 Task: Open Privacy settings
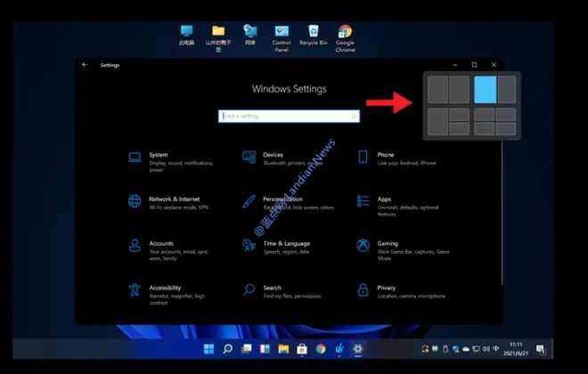(401, 291)
